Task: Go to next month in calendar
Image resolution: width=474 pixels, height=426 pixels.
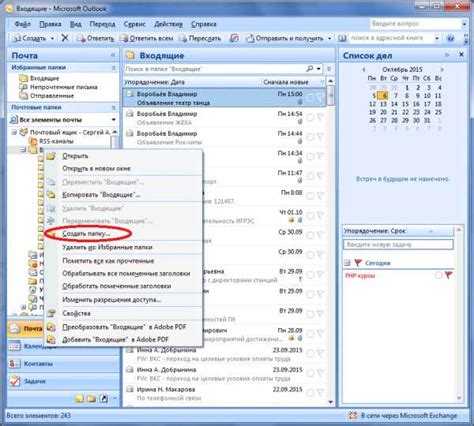Action: tap(442, 70)
